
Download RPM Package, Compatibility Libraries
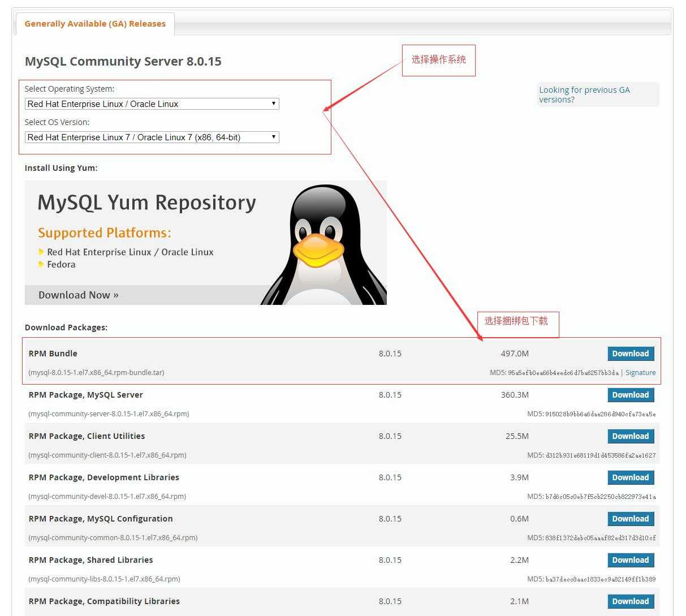[x=631, y=601]
